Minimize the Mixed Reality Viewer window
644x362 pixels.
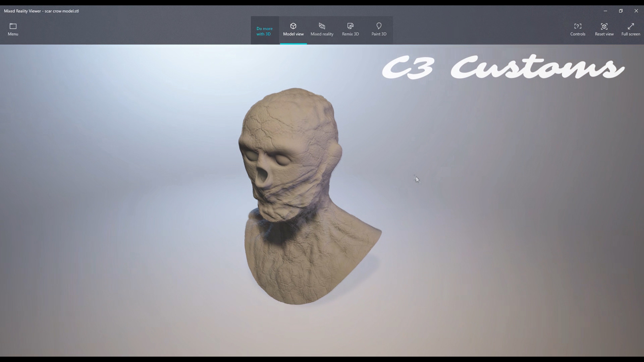[605, 11]
